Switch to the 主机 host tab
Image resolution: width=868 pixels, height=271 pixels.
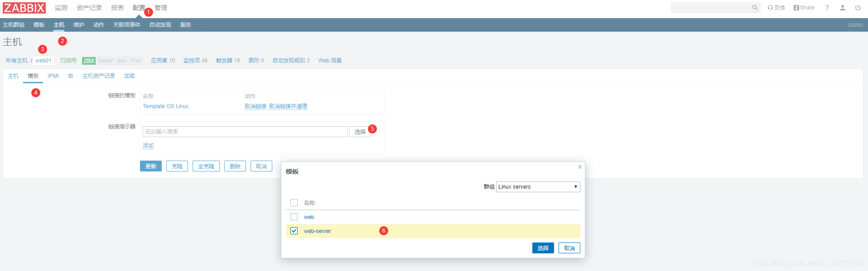13,76
